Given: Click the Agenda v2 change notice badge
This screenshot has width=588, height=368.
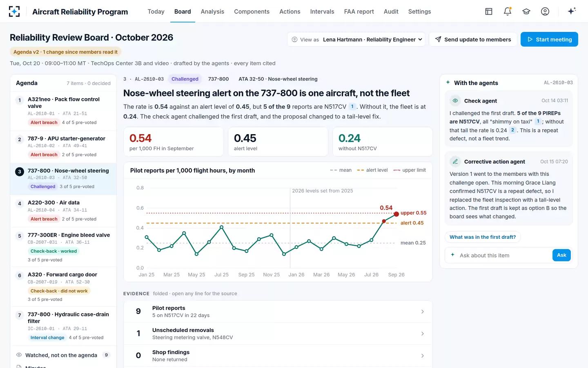Looking at the screenshot, I should [65, 52].
